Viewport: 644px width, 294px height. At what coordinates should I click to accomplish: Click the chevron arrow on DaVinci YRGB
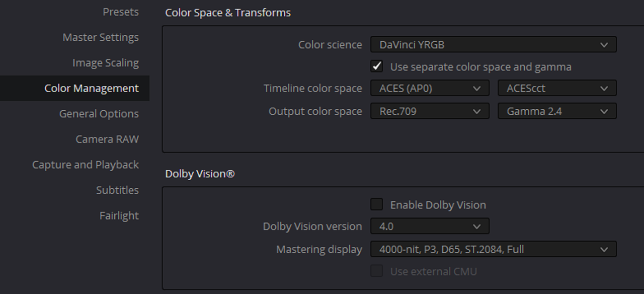pos(604,45)
